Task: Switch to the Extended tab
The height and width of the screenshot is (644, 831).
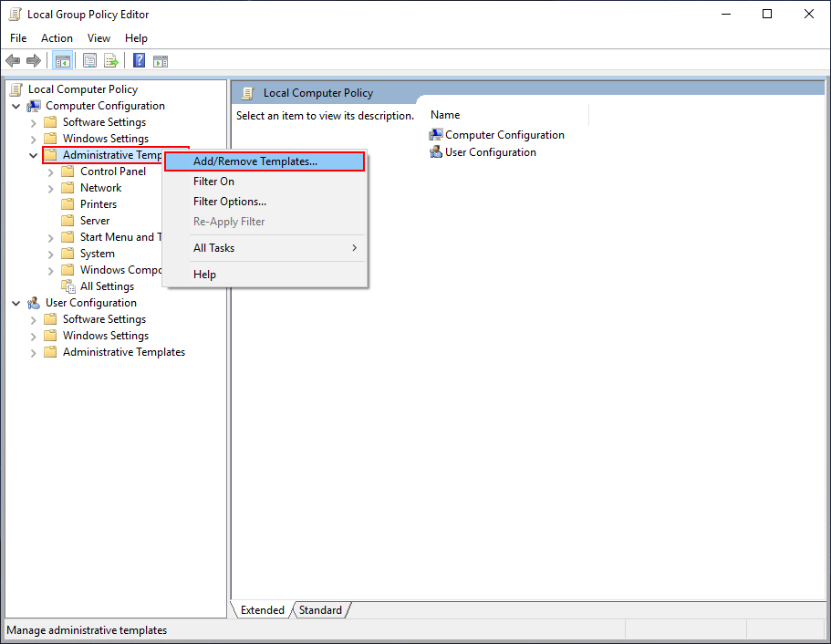Action: click(x=263, y=610)
